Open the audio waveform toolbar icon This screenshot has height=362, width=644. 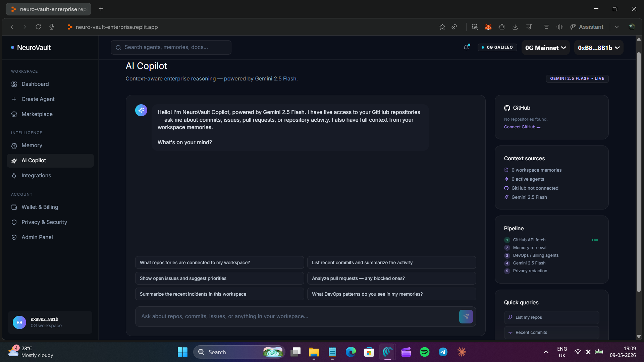(x=560, y=27)
